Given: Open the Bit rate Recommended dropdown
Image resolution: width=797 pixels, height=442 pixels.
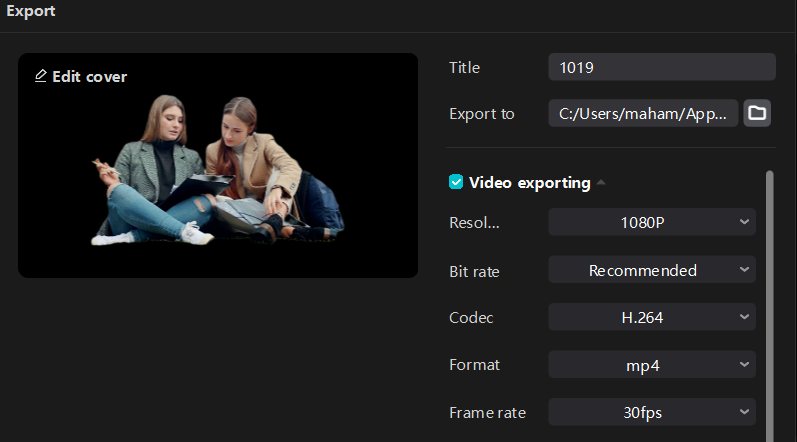Looking at the screenshot, I should tap(652, 270).
